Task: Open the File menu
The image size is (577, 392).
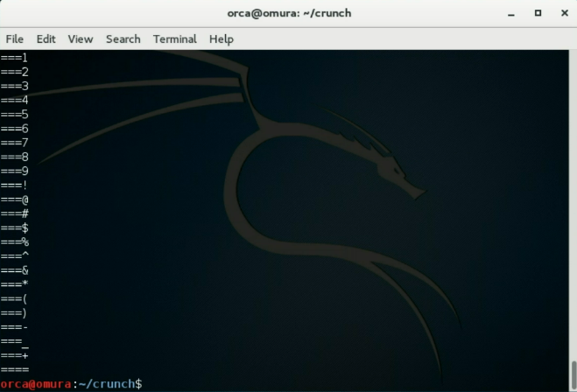Action: [15, 39]
